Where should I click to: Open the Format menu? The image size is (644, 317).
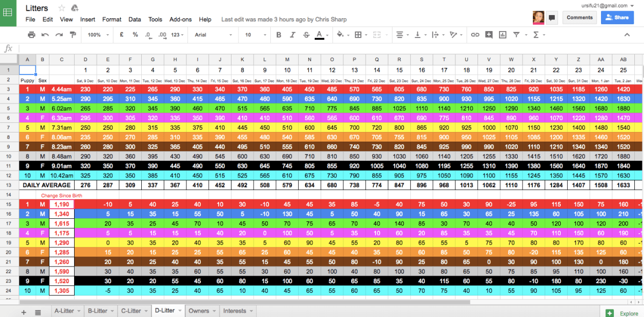[112, 19]
